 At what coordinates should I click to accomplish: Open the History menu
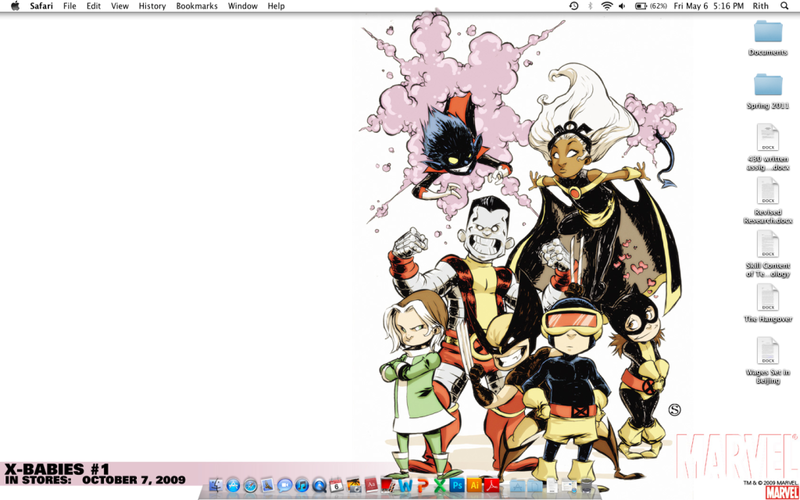[152, 6]
